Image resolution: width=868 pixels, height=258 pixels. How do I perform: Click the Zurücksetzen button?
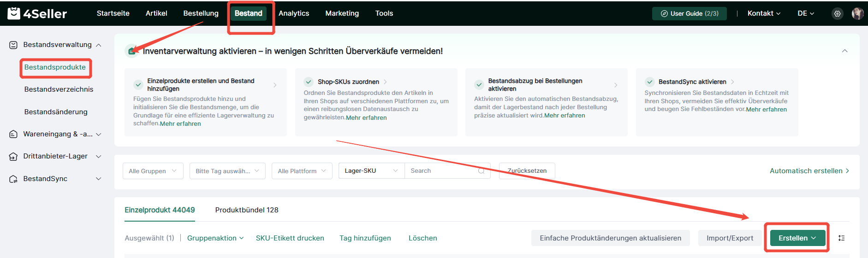[527, 171]
